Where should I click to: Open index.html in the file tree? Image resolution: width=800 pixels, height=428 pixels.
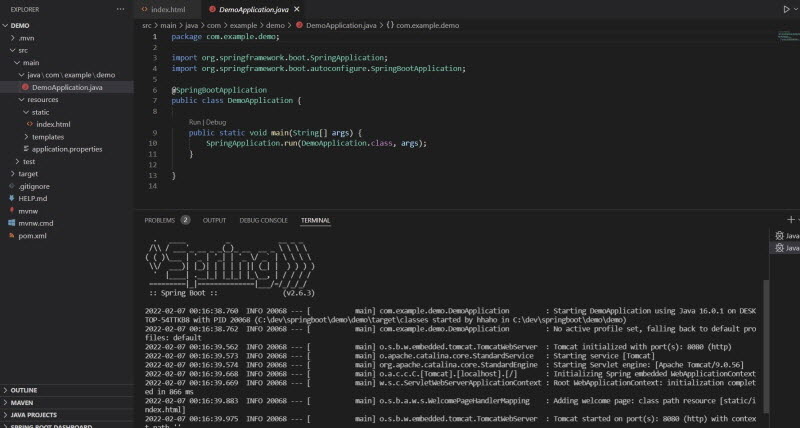pyautogui.click(x=66, y=124)
